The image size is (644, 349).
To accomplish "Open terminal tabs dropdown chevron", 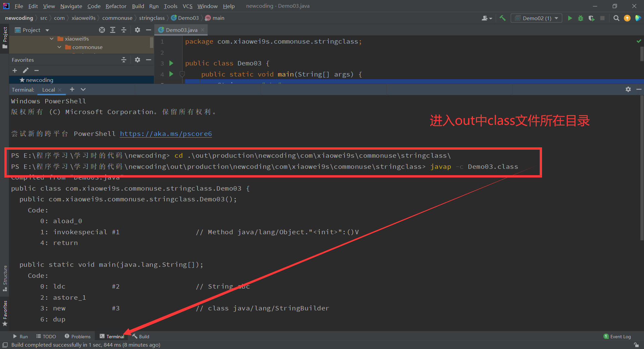I will coord(83,89).
